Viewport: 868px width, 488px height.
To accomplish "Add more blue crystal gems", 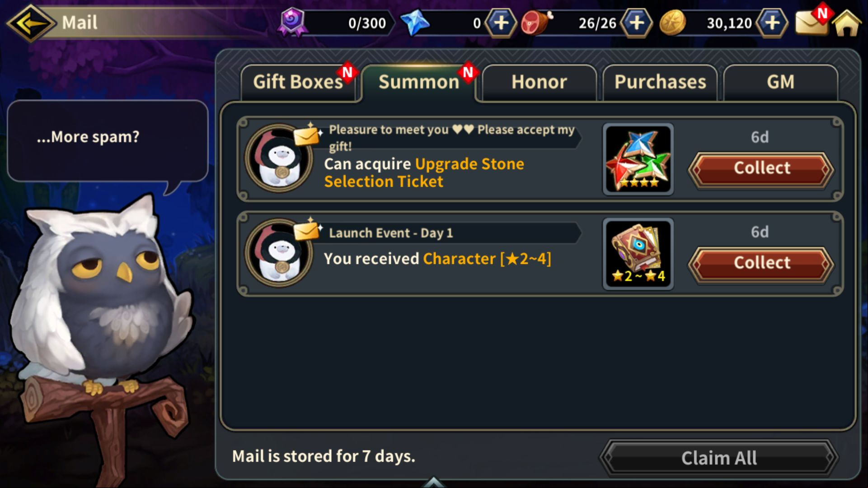I will pyautogui.click(x=501, y=23).
